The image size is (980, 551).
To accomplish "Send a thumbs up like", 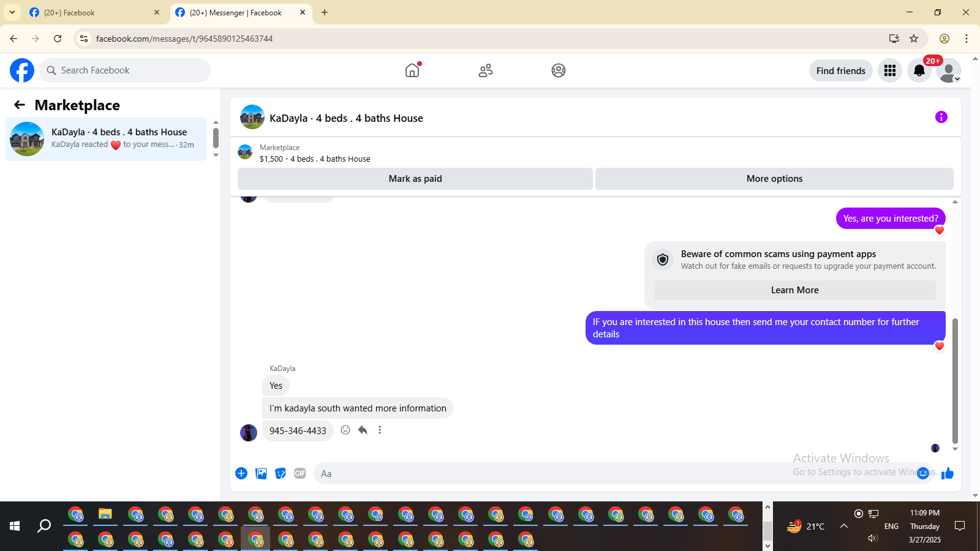I will 948,473.
